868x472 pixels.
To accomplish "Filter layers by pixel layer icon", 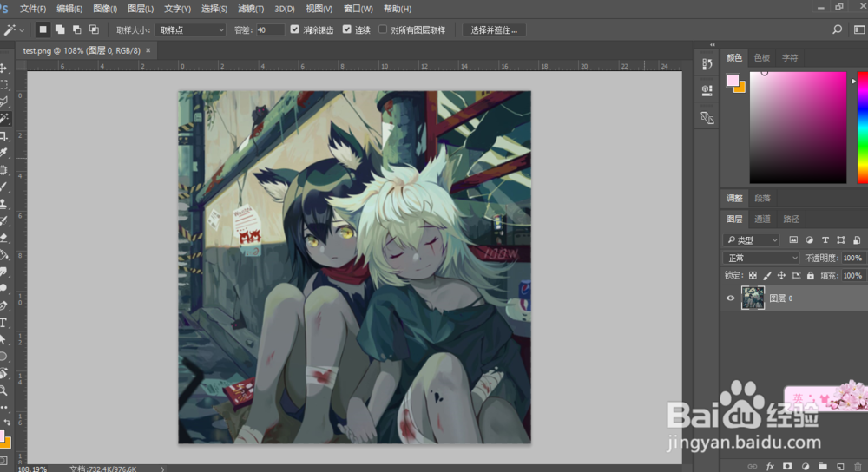I will point(793,239).
